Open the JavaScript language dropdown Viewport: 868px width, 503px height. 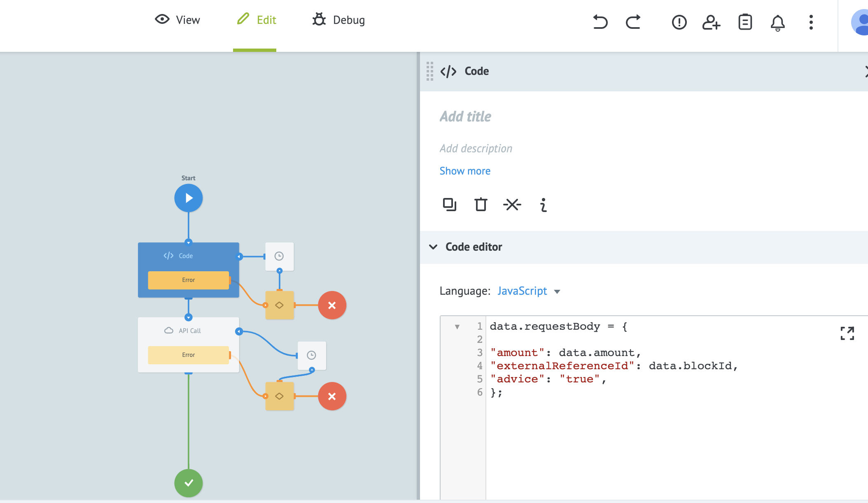pos(528,291)
